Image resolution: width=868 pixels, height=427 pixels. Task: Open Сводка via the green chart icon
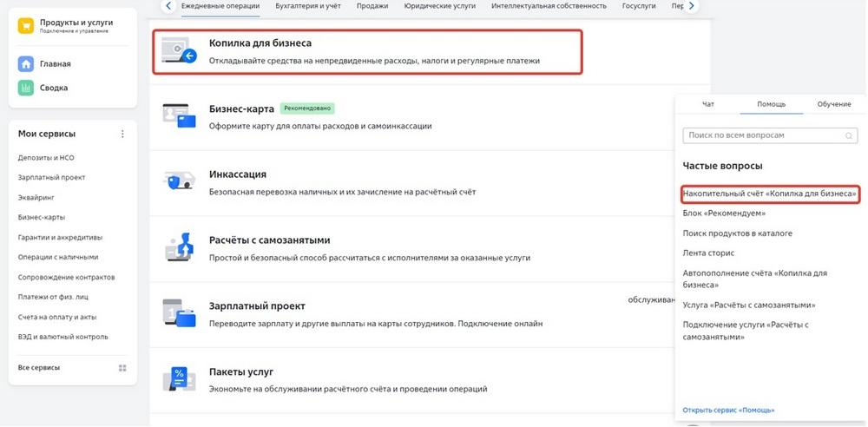click(x=26, y=88)
